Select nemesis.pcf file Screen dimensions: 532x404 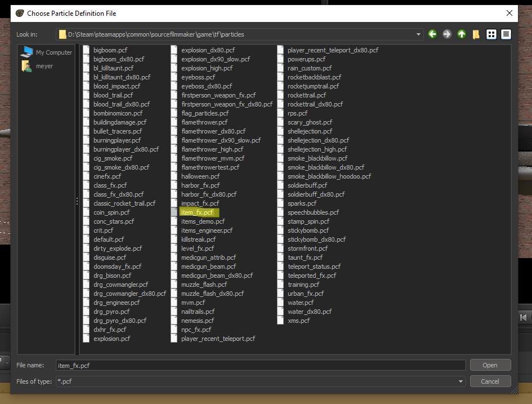198,321
